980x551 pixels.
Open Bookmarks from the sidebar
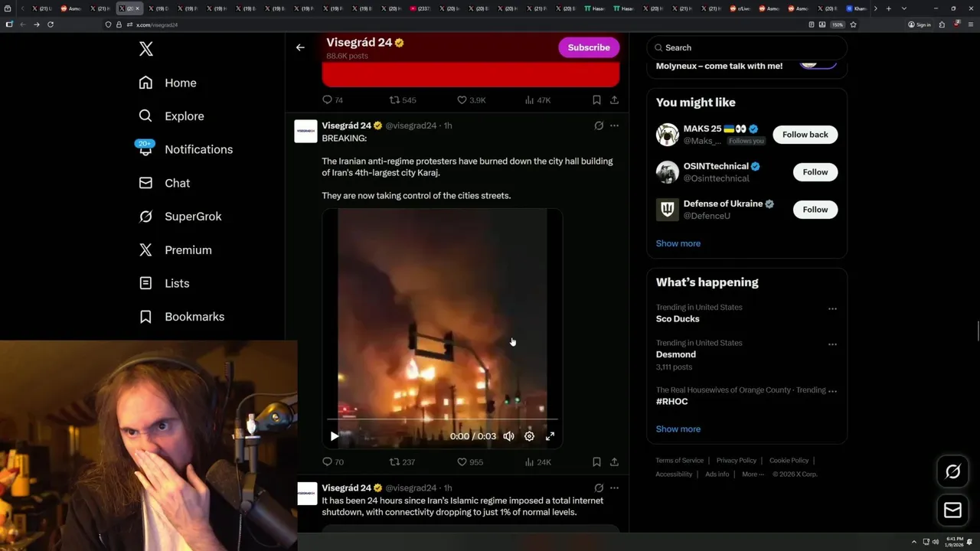click(181, 317)
